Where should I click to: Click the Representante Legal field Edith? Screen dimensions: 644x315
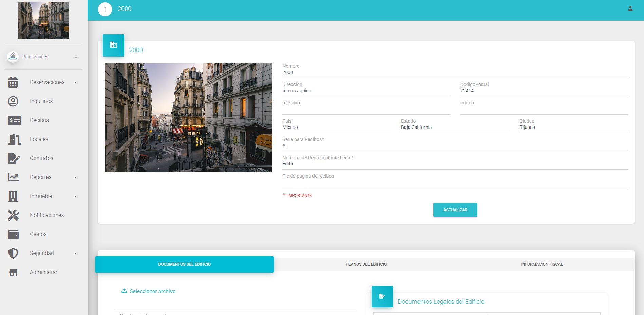point(455,164)
